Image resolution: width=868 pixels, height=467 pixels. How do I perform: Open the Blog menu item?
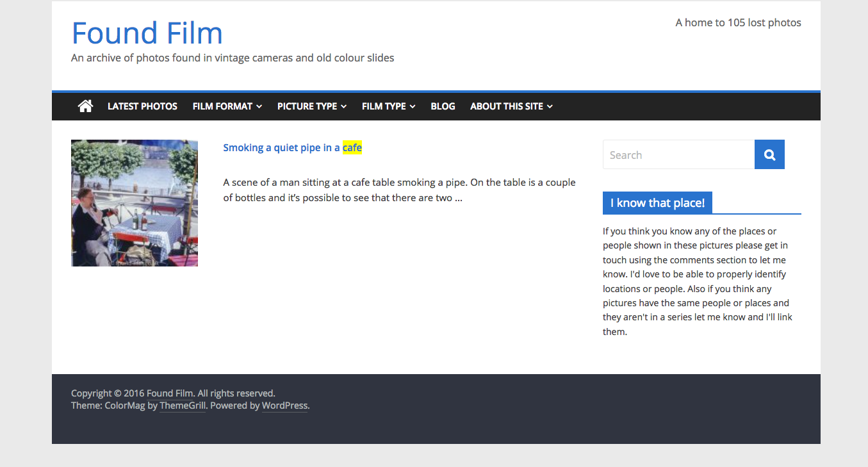[x=443, y=106]
